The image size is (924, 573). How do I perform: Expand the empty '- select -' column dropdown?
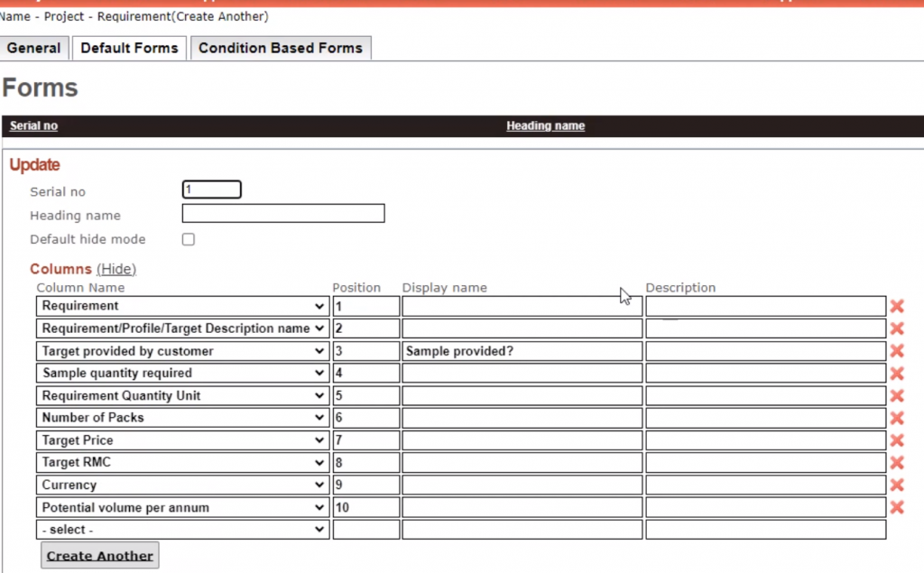[x=183, y=530]
